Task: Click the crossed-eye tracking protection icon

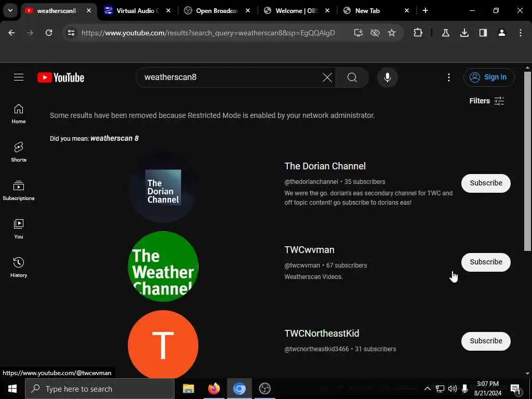Action: (x=375, y=33)
